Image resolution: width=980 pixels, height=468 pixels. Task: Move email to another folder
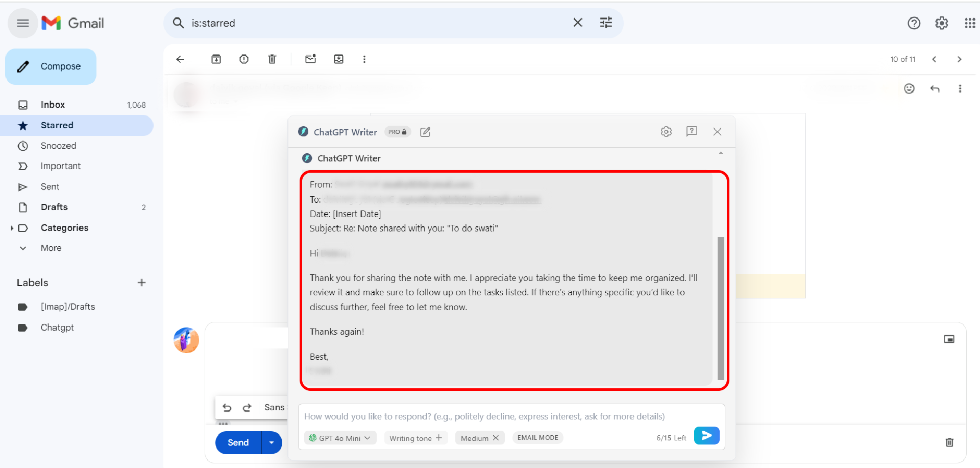[x=338, y=59]
